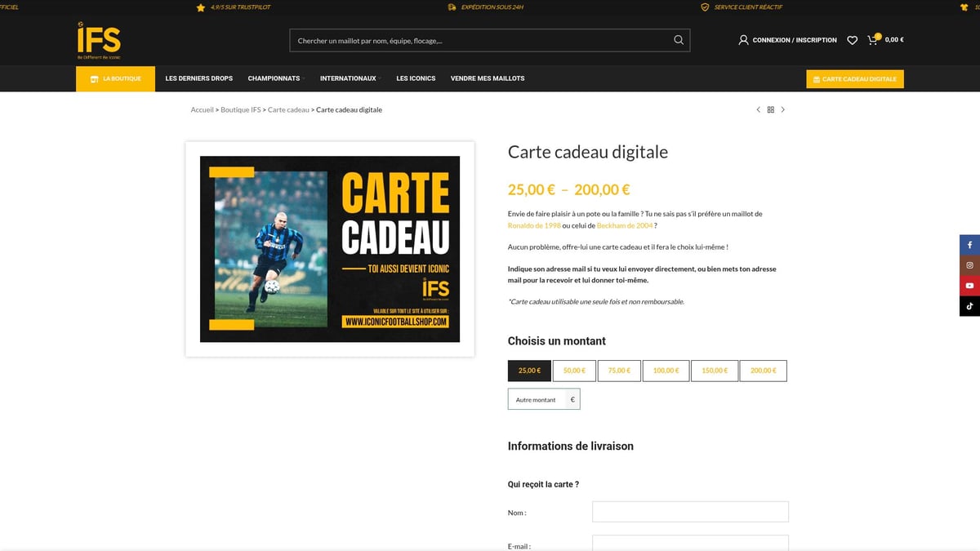This screenshot has height=551, width=980.
Task: Open the shopping cart icon
Action: point(873,39)
